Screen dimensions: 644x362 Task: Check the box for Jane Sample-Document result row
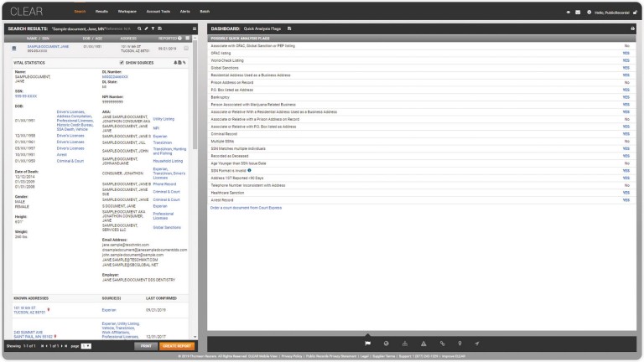[186, 48]
